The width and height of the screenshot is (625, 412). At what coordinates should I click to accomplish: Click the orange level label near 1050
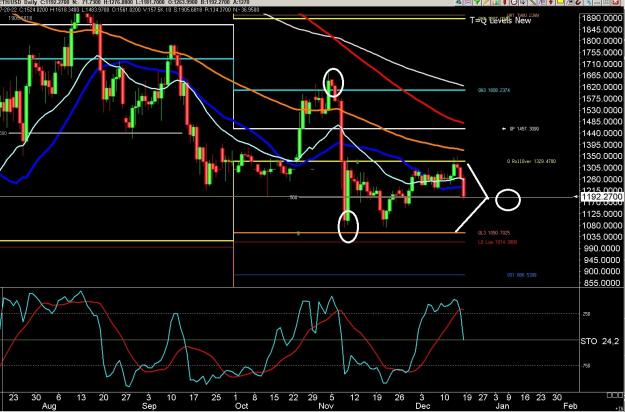point(494,233)
